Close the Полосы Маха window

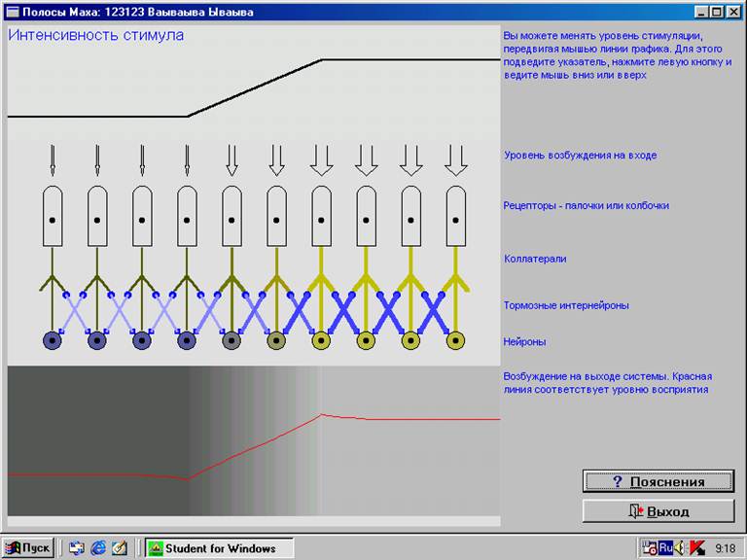tap(733, 12)
